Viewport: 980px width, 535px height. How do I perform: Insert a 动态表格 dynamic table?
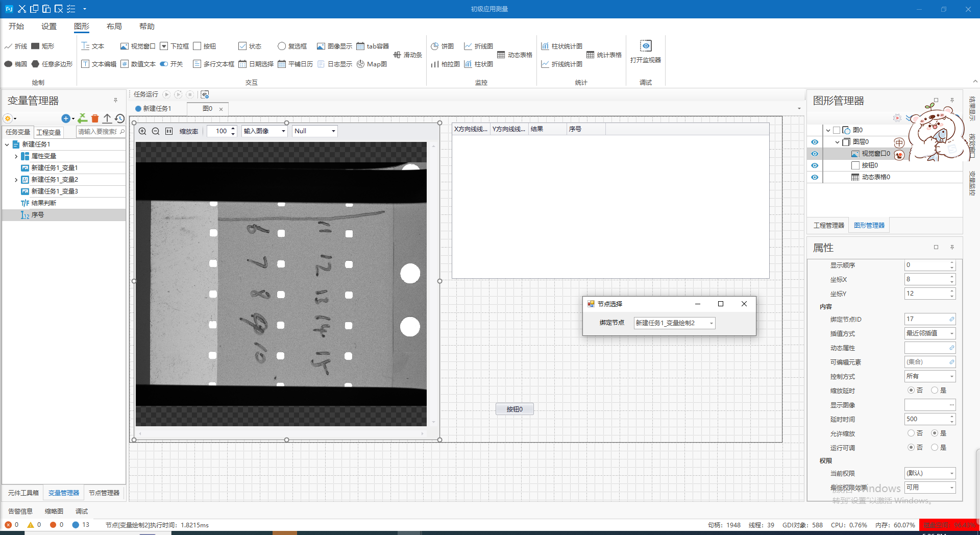tap(514, 55)
